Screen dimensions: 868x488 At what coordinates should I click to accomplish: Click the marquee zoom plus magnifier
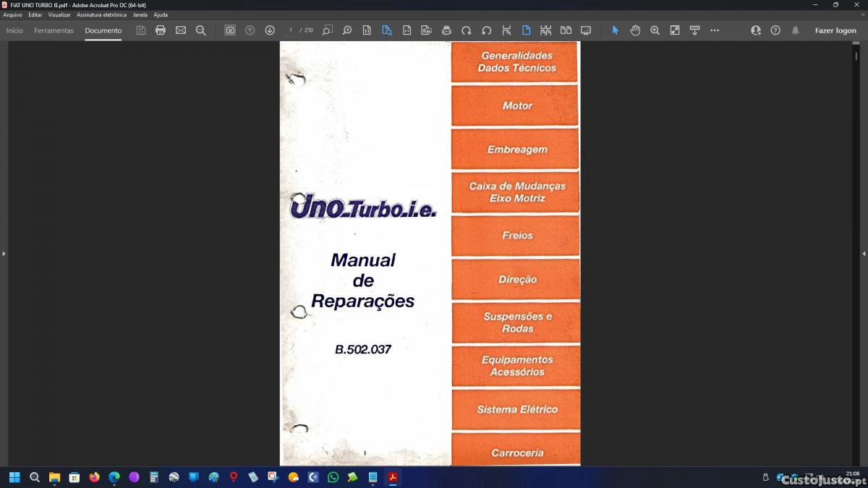coord(655,30)
